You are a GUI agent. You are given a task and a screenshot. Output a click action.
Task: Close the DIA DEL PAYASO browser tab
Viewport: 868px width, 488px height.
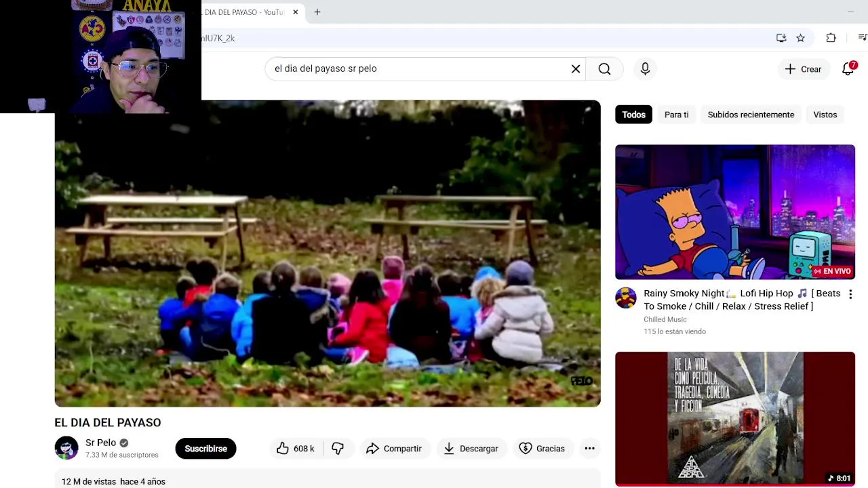click(x=295, y=12)
